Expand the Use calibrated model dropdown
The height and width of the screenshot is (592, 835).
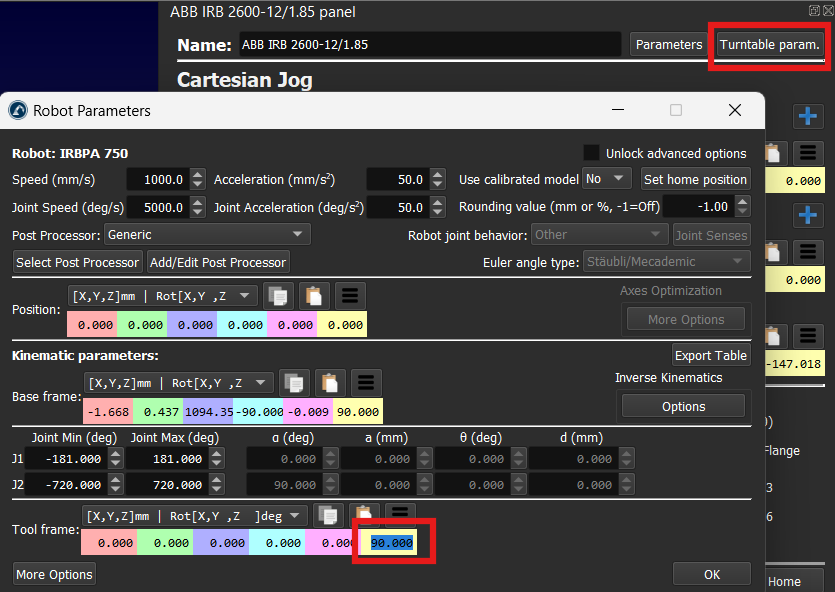(607, 179)
